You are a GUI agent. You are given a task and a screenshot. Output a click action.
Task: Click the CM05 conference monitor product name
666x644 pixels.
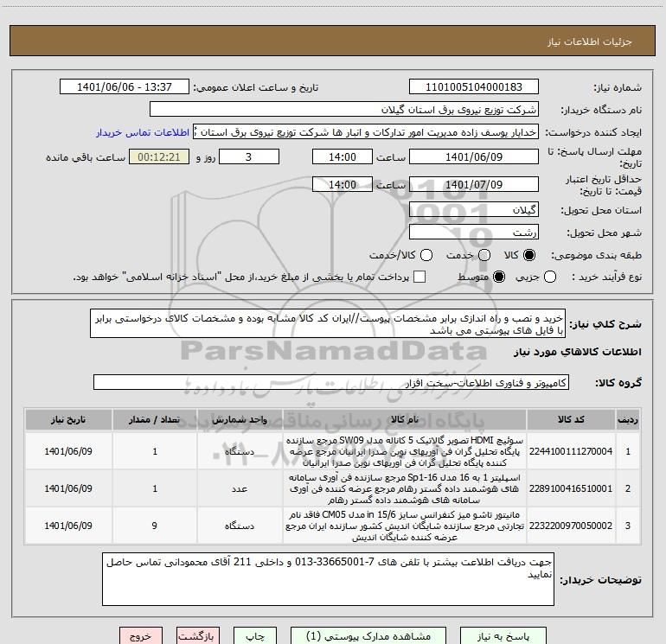coord(405,526)
